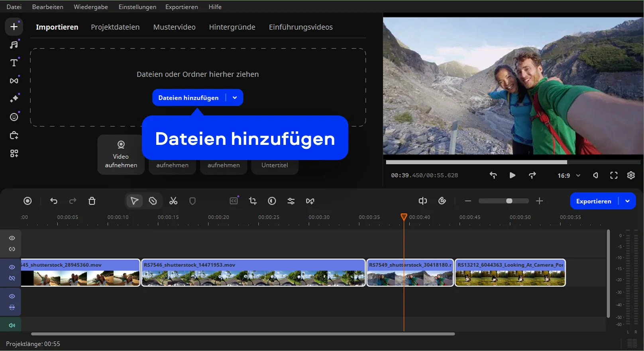Open the stickers smiley panel

[14, 117]
